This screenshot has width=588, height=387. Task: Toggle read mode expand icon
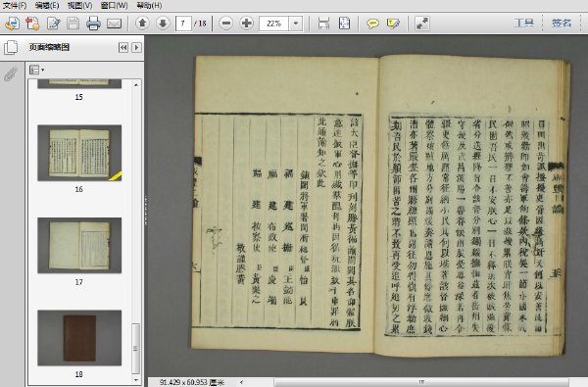[x=422, y=24]
